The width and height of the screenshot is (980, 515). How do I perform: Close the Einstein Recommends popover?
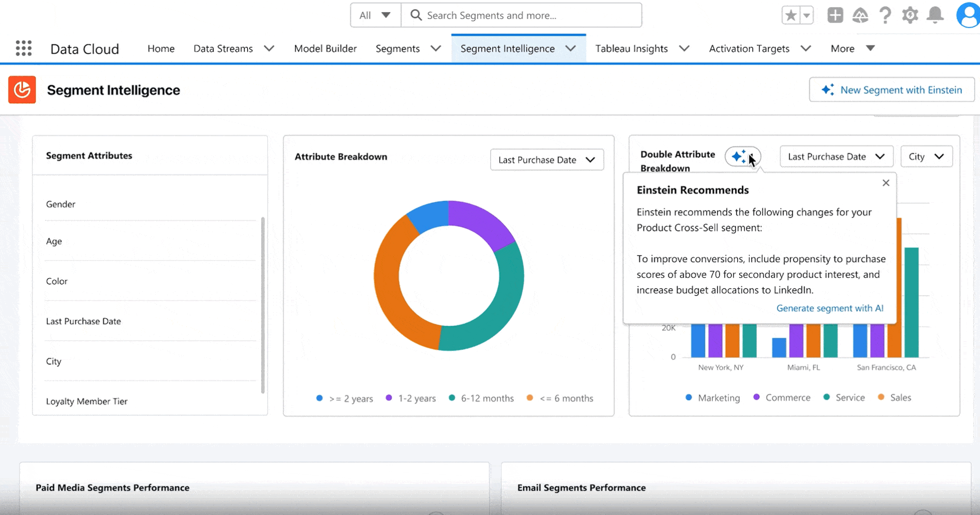(886, 183)
